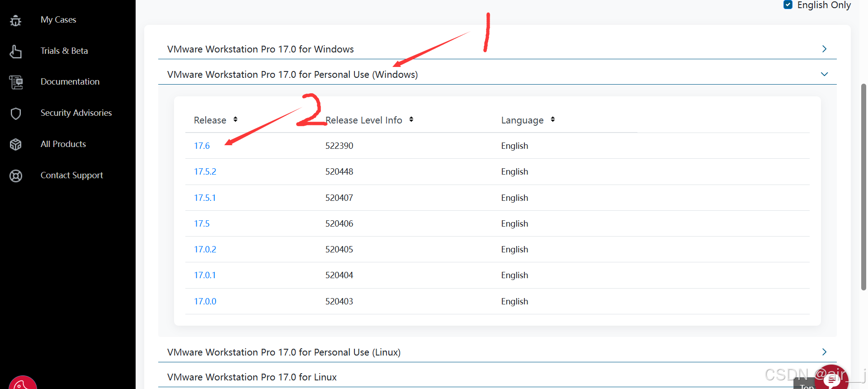
Task: Open My Cases menu item
Action: [x=58, y=20]
